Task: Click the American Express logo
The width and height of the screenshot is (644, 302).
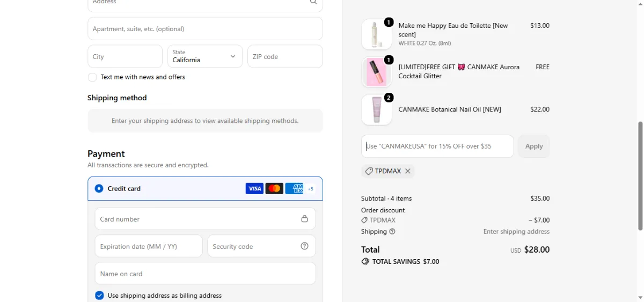Action: pos(294,188)
